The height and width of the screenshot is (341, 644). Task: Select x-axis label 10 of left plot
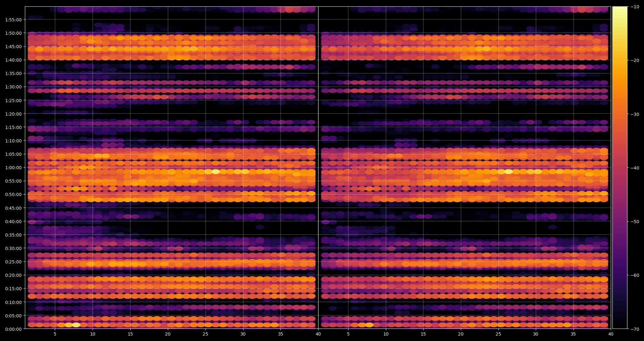tap(93, 334)
